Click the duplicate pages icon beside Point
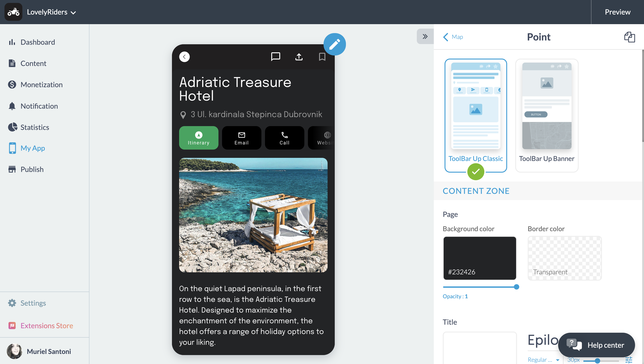The image size is (644, 364). [629, 37]
